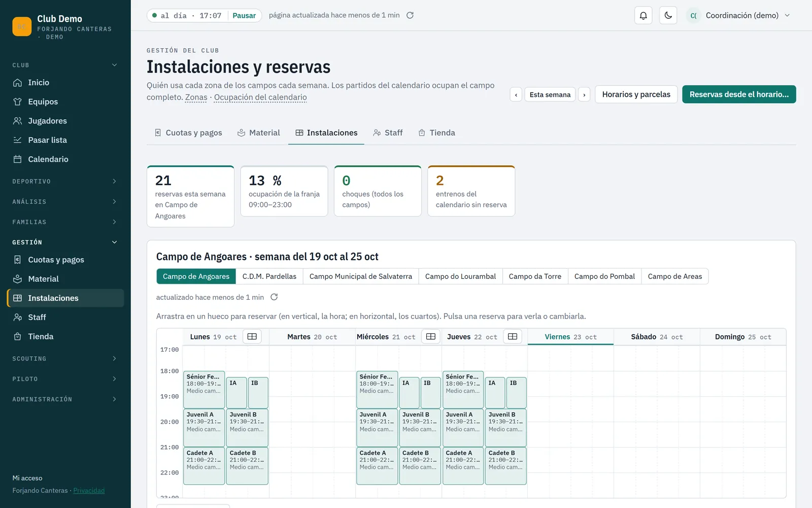Screen dimensions: 812x508
Task: Go to Equipos in sidebar
Action: (x=65, y=102)
